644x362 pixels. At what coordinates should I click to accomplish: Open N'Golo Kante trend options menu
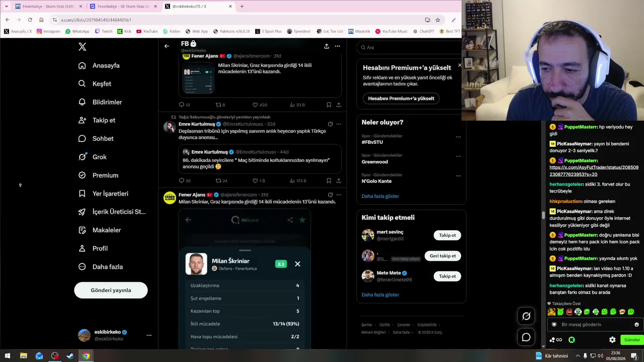[458, 176]
